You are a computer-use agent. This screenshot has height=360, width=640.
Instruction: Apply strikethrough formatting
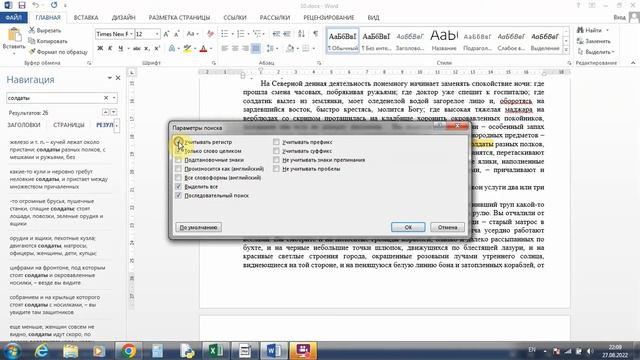pyautogui.click(x=137, y=49)
